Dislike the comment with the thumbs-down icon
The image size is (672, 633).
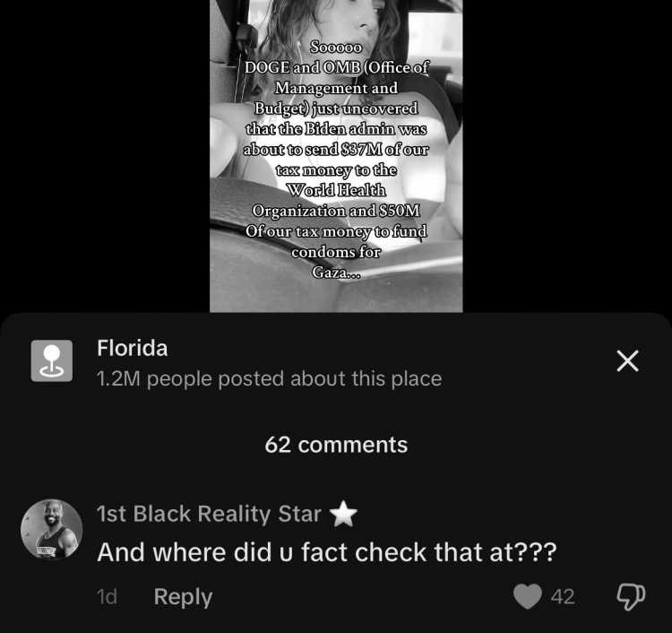[631, 596]
